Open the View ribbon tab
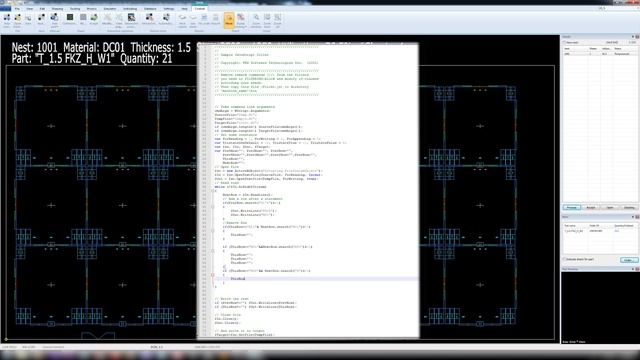 point(30,9)
